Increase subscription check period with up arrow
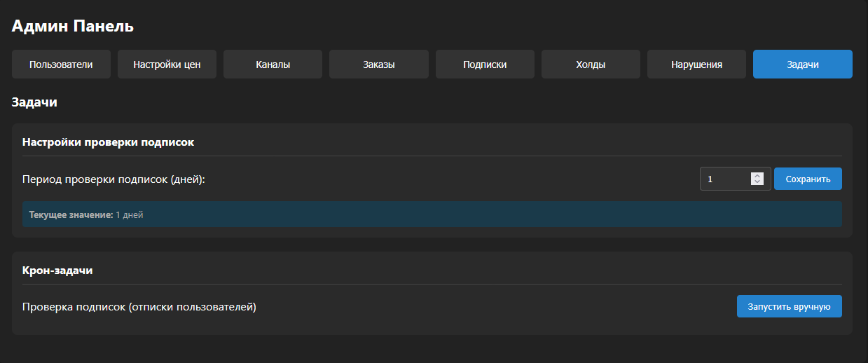868x363 pixels. [x=757, y=176]
